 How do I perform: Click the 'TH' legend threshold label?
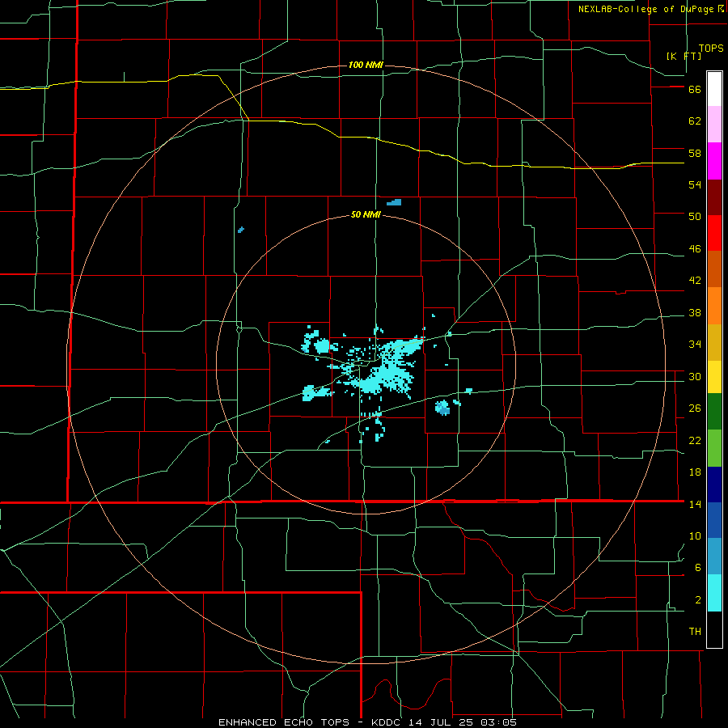tap(695, 632)
